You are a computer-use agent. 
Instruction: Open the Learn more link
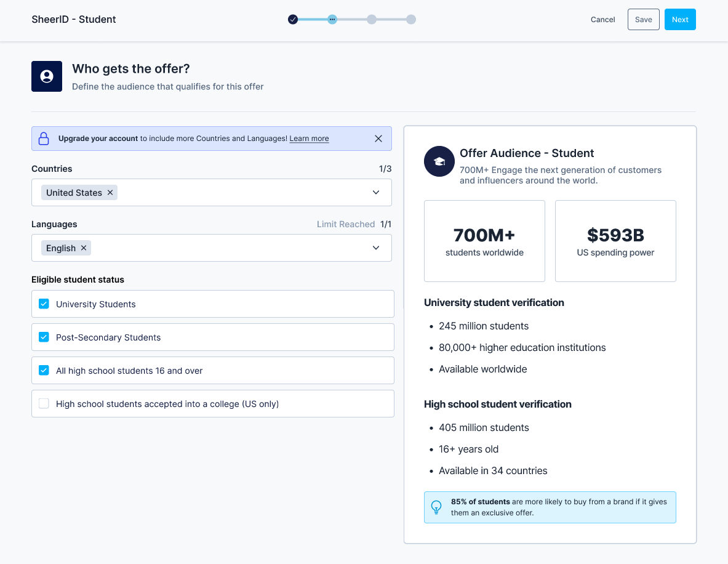pyautogui.click(x=309, y=139)
